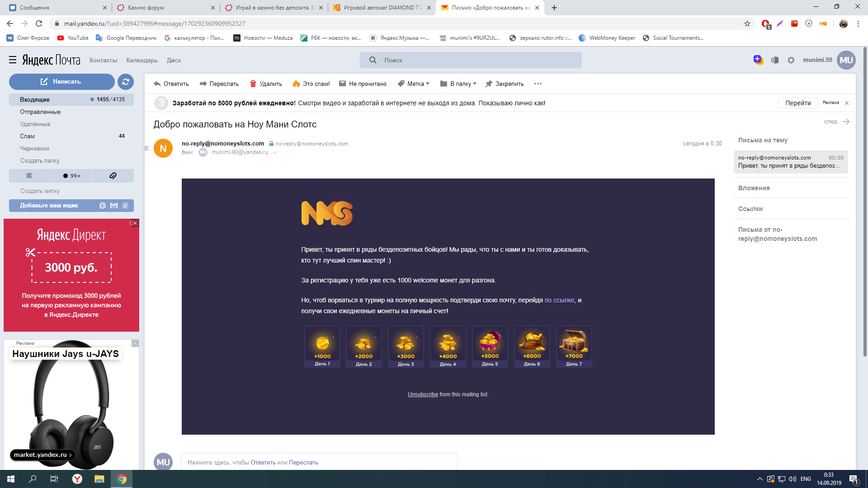Pin the message with Закрепить
The width and height of the screenshot is (868, 488).
504,84
